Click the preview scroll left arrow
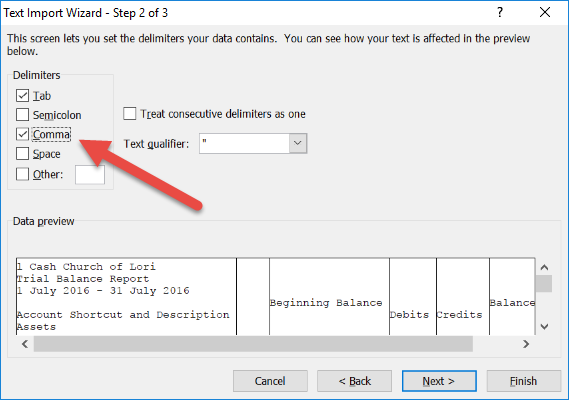 pos(25,344)
